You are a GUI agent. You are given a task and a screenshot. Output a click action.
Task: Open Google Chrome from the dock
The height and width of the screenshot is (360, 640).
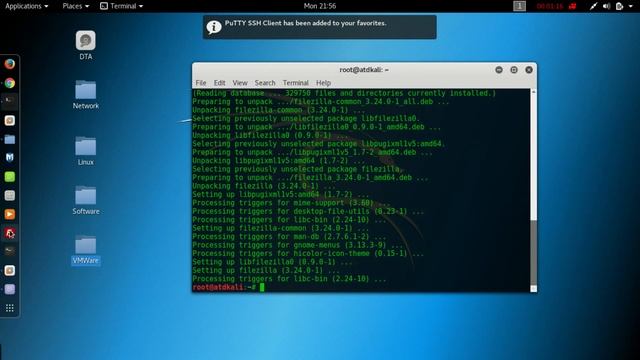click(10, 83)
